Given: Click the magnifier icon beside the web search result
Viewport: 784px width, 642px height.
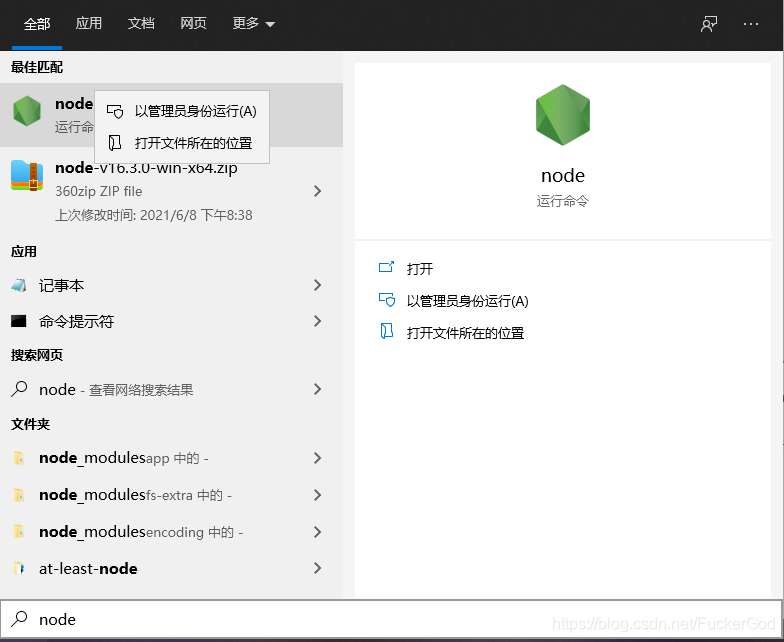Looking at the screenshot, I should [19, 389].
